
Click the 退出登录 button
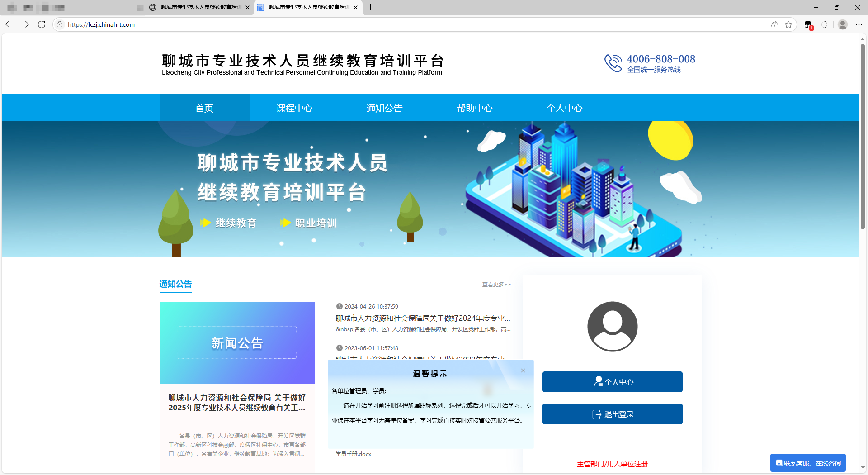click(x=613, y=414)
